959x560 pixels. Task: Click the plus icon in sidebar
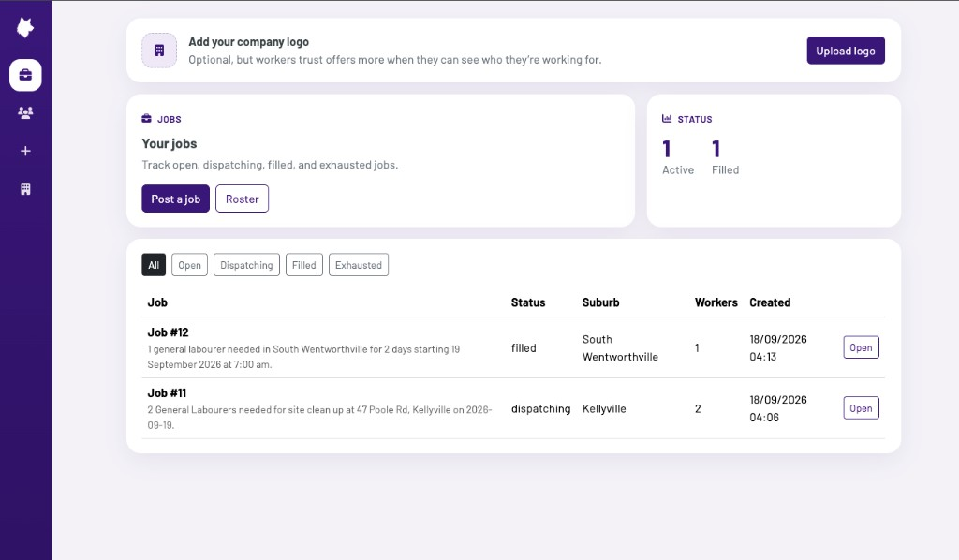[x=25, y=151]
